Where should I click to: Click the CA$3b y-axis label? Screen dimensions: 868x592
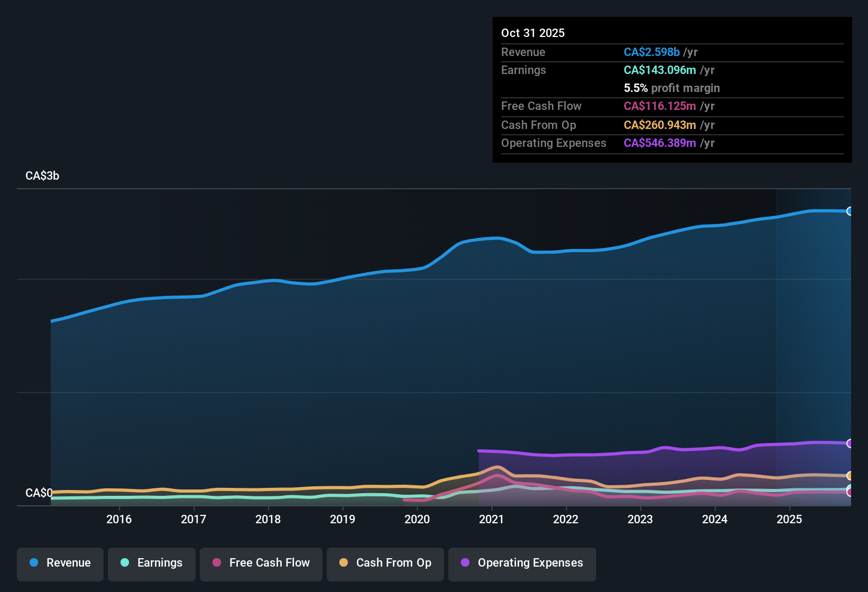(42, 176)
